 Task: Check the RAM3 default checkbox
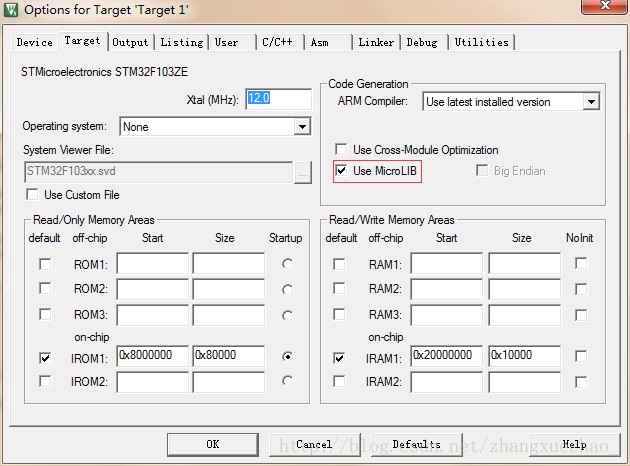click(x=339, y=314)
